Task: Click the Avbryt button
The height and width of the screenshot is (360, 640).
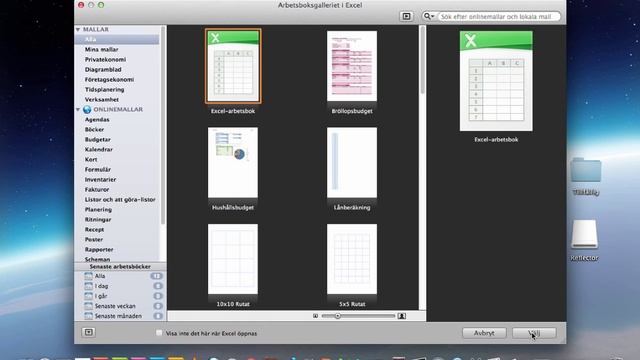Action: coord(484,333)
